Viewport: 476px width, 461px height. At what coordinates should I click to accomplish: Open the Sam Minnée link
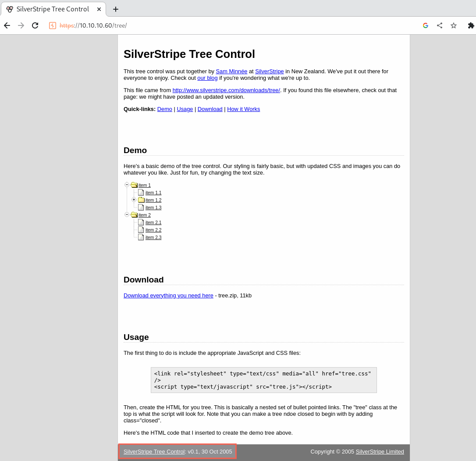(x=231, y=71)
